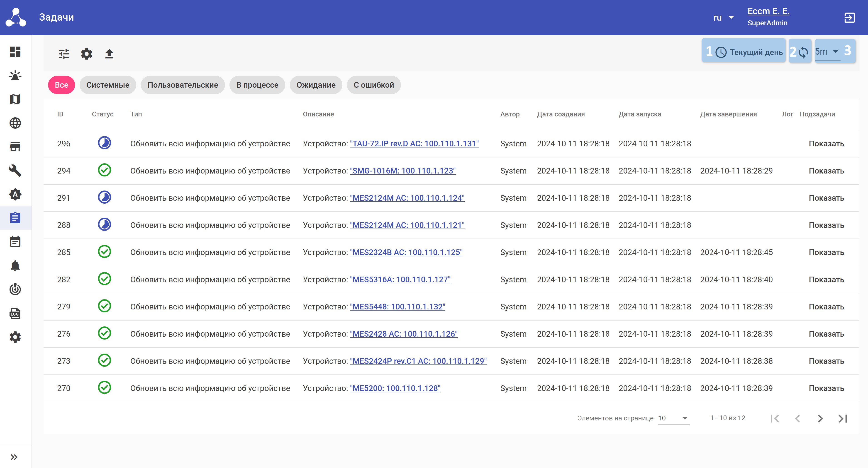Expand the sidebar with double chevron

(14, 457)
